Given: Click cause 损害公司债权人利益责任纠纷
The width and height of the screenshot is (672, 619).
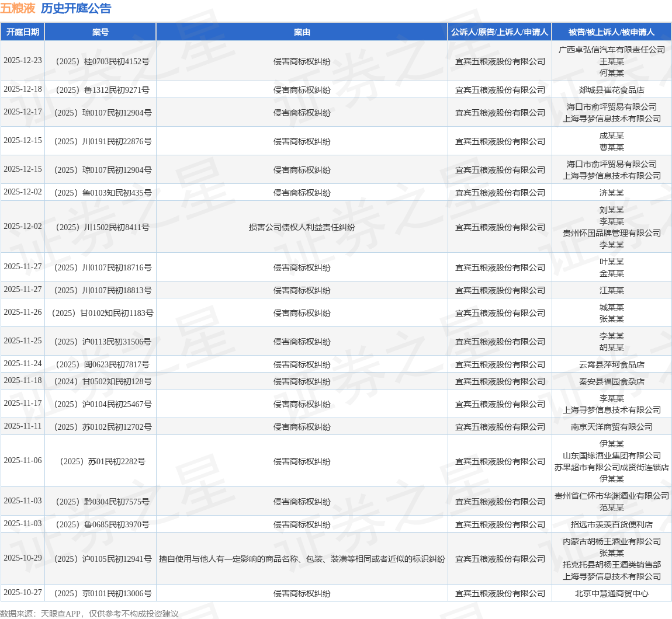Looking at the screenshot, I should [x=302, y=228].
